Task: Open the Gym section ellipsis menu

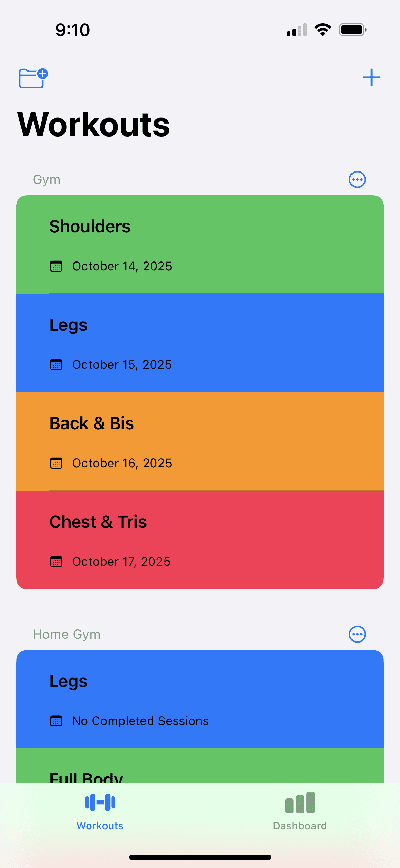Action: pyautogui.click(x=357, y=179)
